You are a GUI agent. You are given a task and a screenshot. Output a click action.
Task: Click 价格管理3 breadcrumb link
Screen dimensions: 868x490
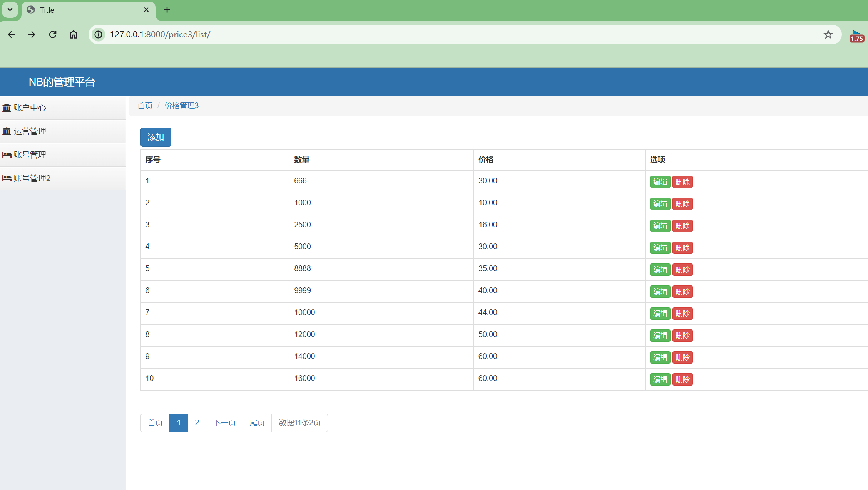(182, 106)
